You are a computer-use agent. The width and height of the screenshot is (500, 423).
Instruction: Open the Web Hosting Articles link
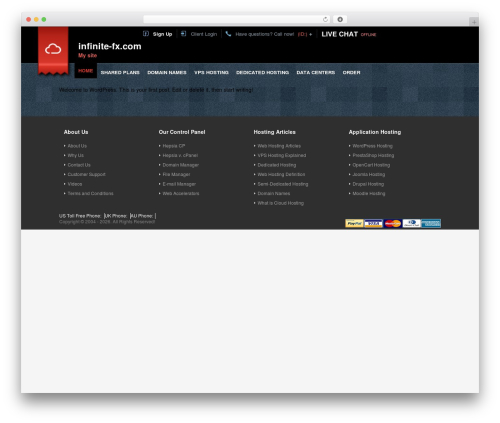(x=279, y=146)
